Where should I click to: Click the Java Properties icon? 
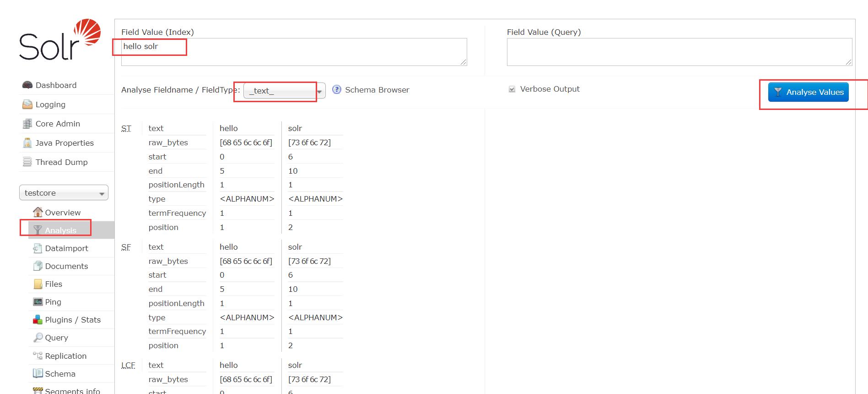(27, 143)
